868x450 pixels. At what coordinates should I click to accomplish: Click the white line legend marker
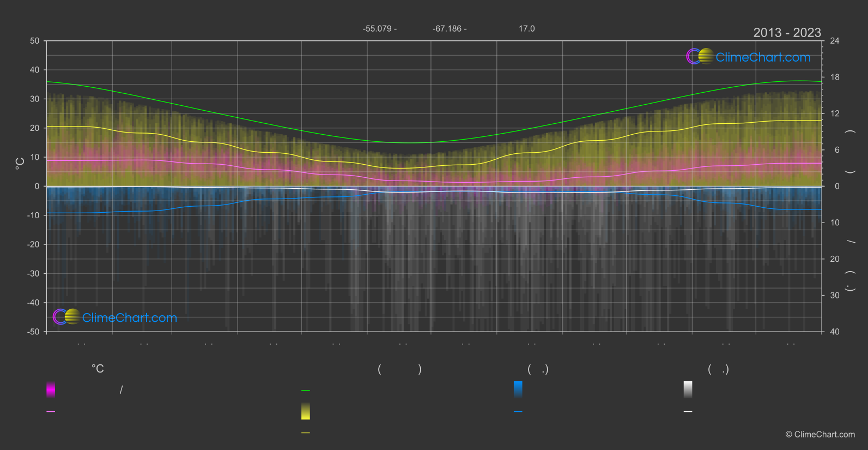point(688,412)
